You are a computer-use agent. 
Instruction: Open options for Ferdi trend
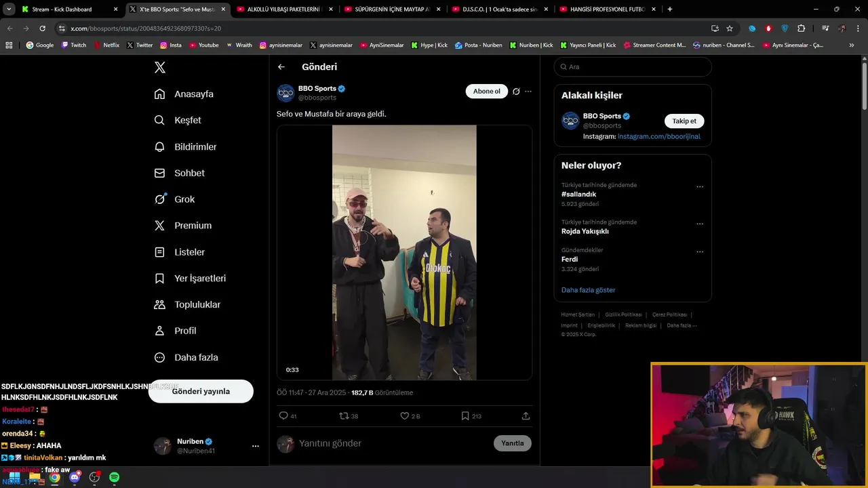point(700,251)
